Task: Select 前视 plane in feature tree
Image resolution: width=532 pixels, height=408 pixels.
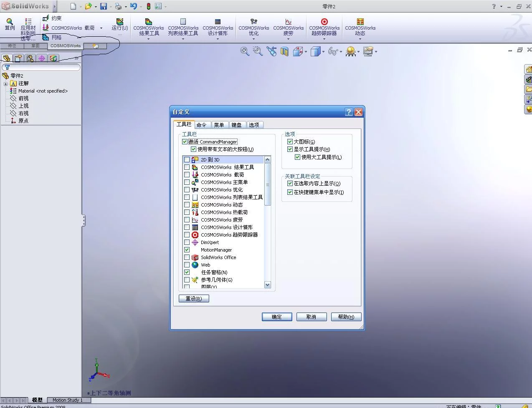Action: point(20,98)
